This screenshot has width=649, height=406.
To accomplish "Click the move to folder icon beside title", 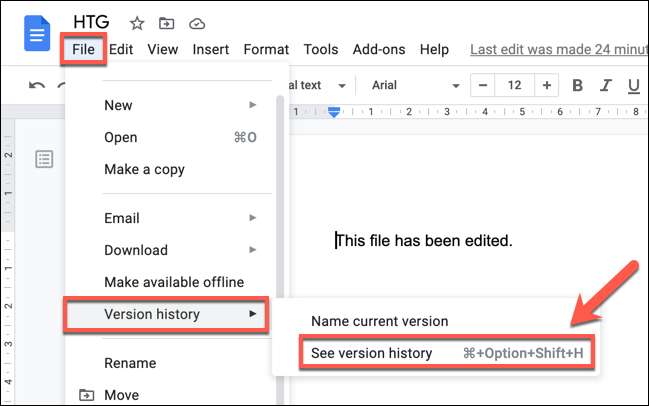I will click(x=166, y=22).
